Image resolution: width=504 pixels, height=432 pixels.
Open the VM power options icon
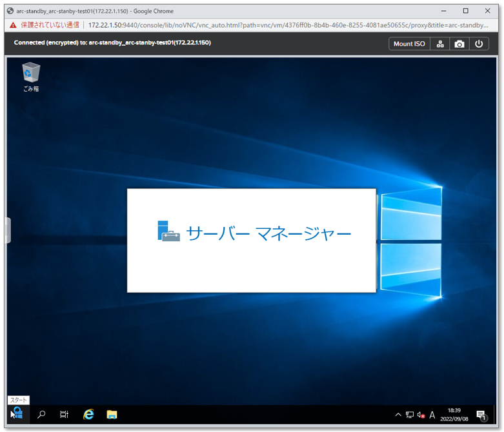point(479,44)
